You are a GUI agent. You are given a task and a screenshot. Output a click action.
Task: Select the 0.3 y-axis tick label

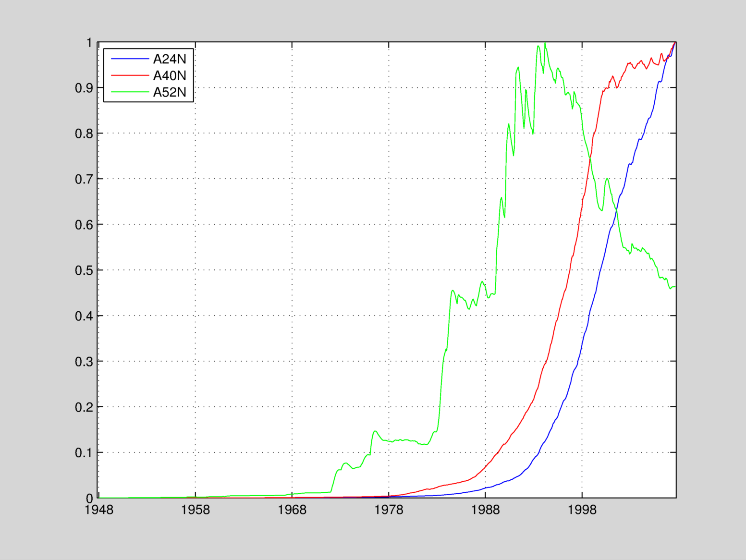click(84, 362)
